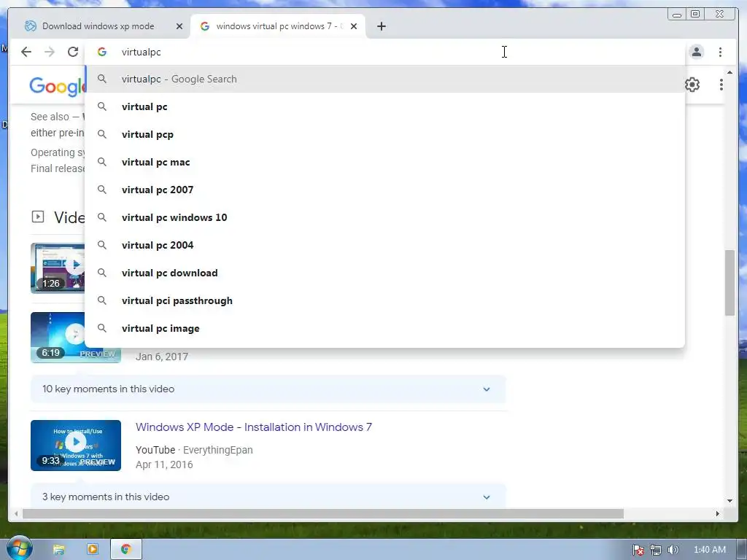Click the Google 'G' icon in address bar
Viewport: 747px width, 560px height.
tap(102, 52)
